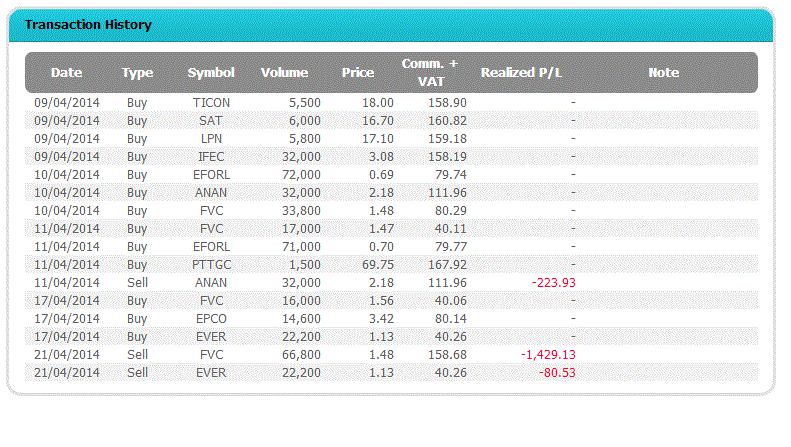The width and height of the screenshot is (791, 447).
Task: Click the Symbol column header
Action: (211, 72)
